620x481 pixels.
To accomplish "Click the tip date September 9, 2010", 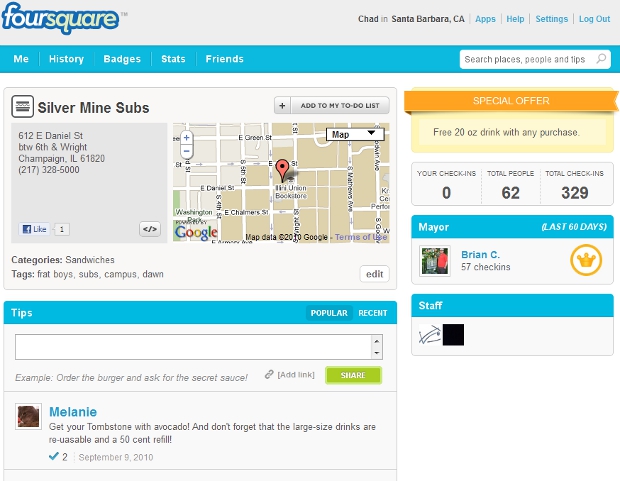I will [116, 457].
